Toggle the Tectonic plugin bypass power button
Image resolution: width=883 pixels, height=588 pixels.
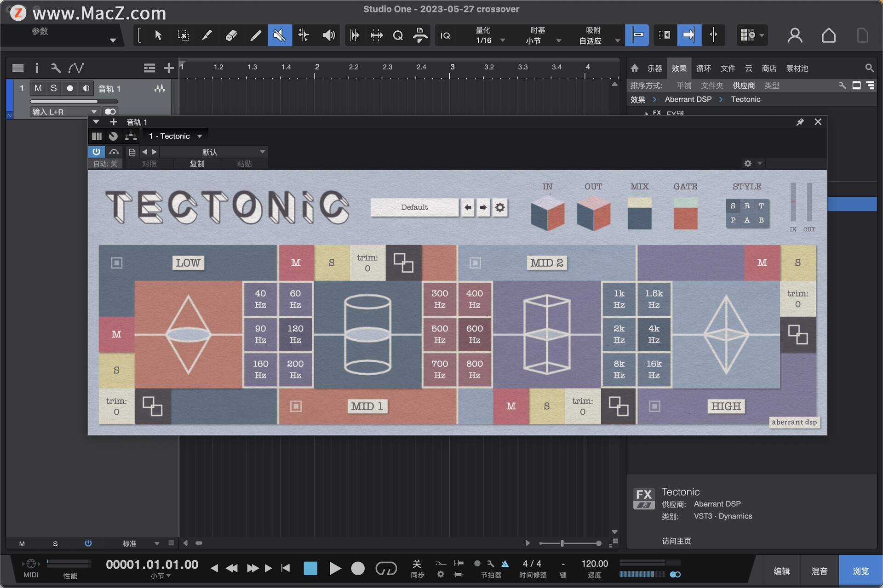[x=96, y=152]
